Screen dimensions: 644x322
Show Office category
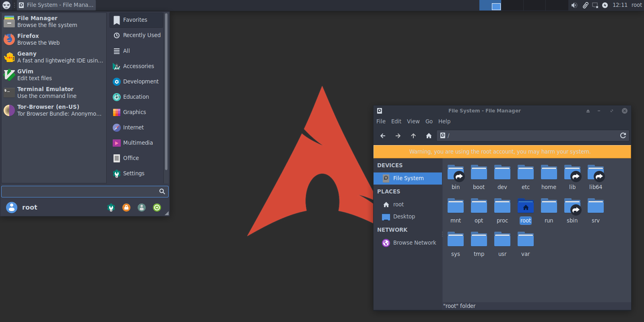136,158
